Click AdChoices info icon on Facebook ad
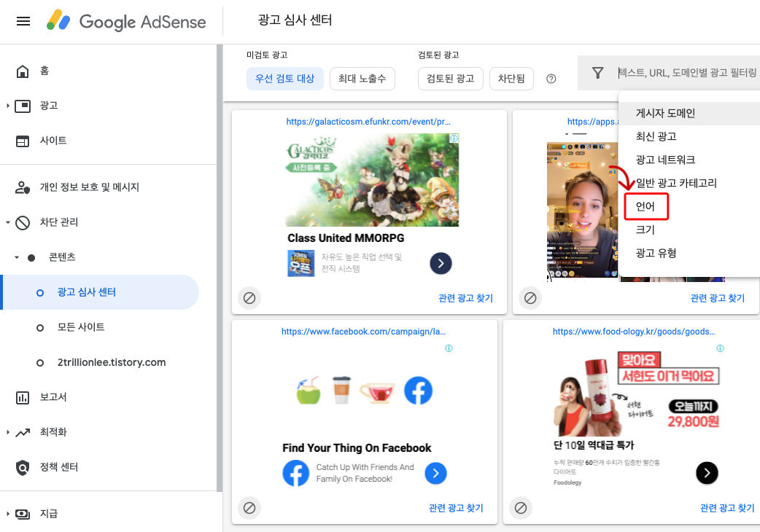 click(x=449, y=348)
